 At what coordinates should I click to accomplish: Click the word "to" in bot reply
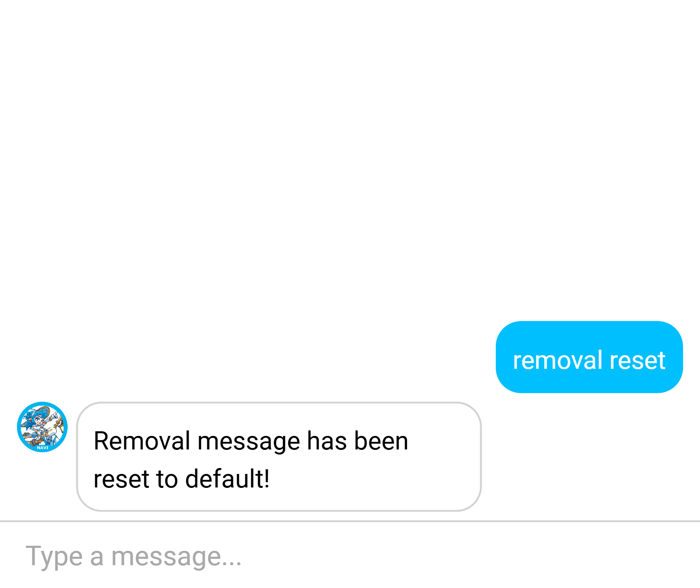167,479
